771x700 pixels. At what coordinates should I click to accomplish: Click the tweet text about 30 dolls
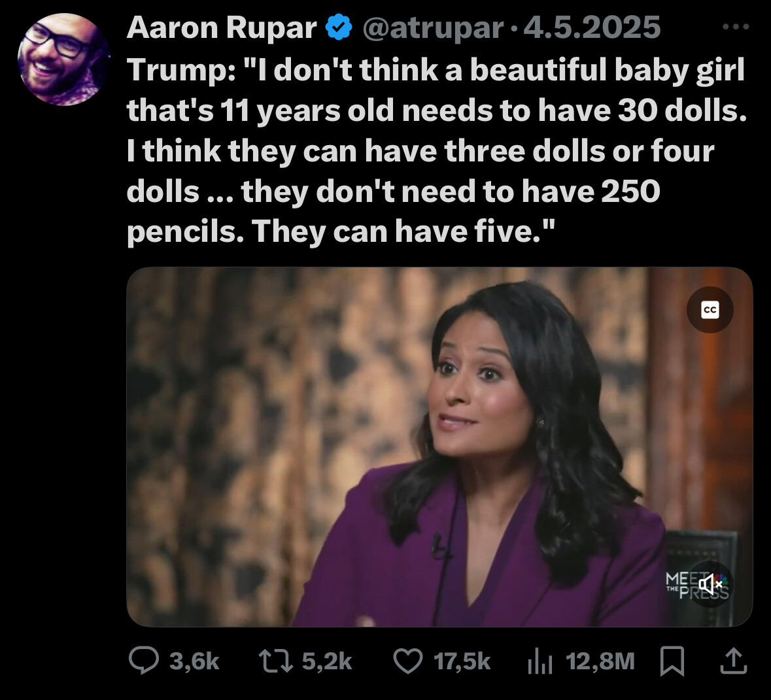point(437,150)
